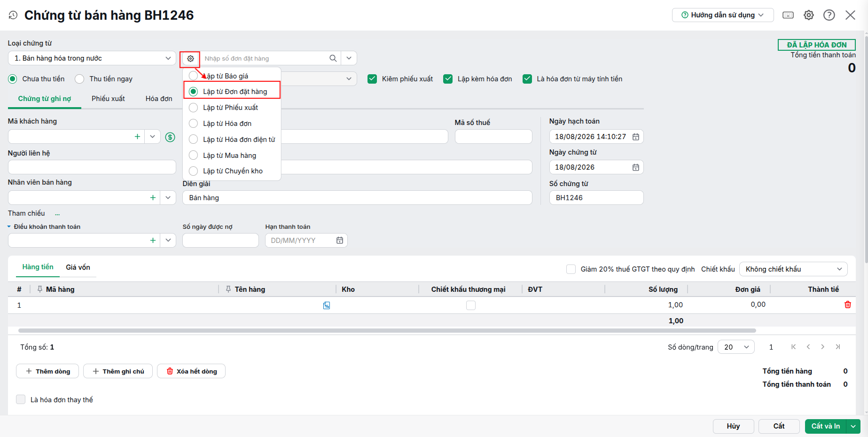Click the discount percent icon in row 1
The width and height of the screenshot is (868, 437).
(x=327, y=305)
